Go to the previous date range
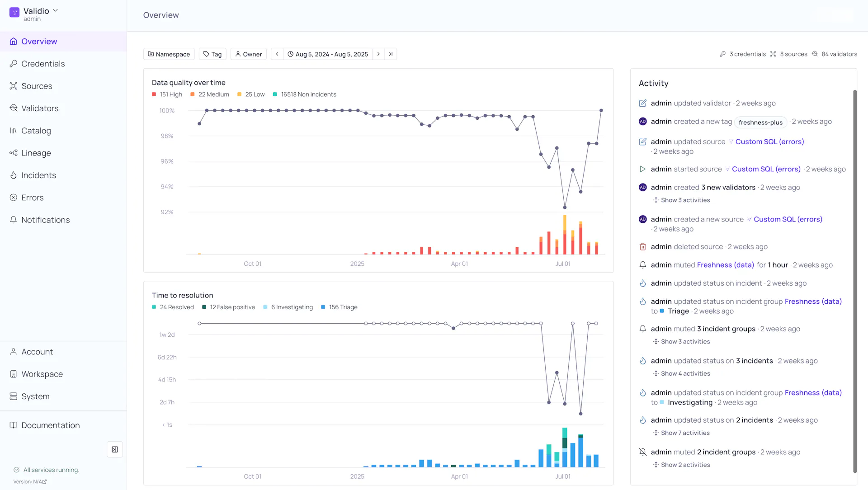The image size is (868, 490). 277,54
